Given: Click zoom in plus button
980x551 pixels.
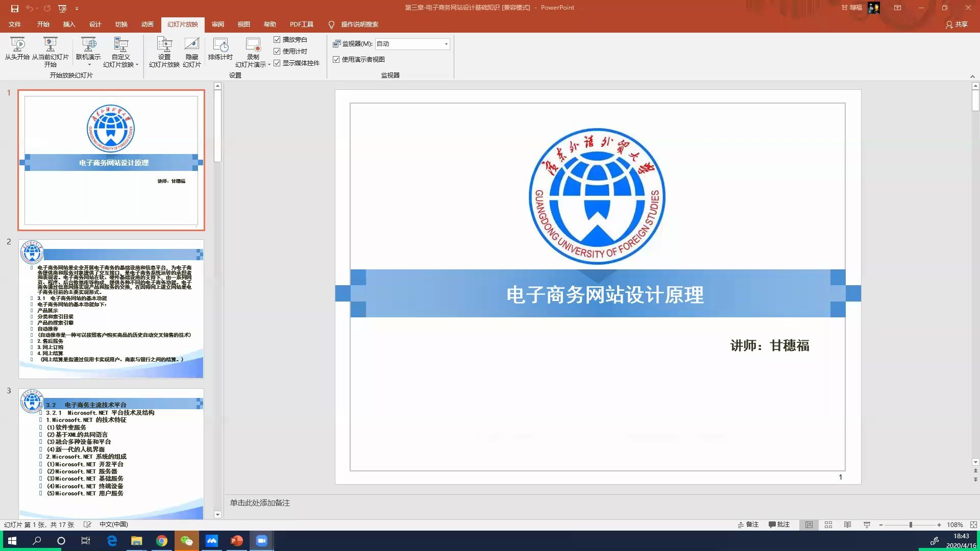Looking at the screenshot, I should (x=939, y=524).
